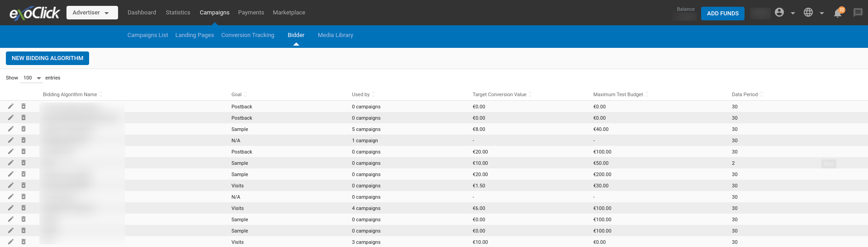
Task: Open the chat messages icon
Action: [858, 13]
